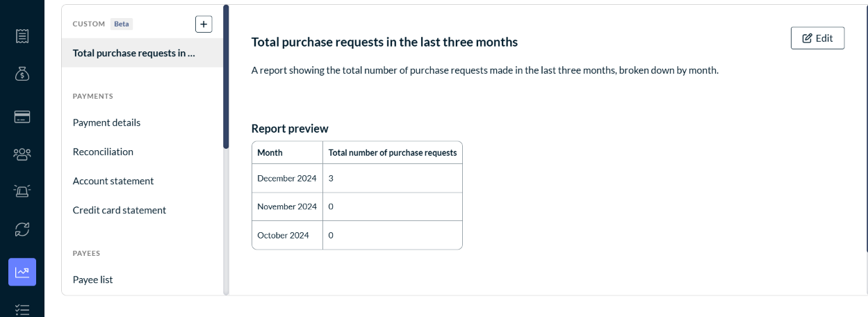Screen dimensions: 868x317
Task: Select the money bag icon in sidebar
Action: (22, 74)
